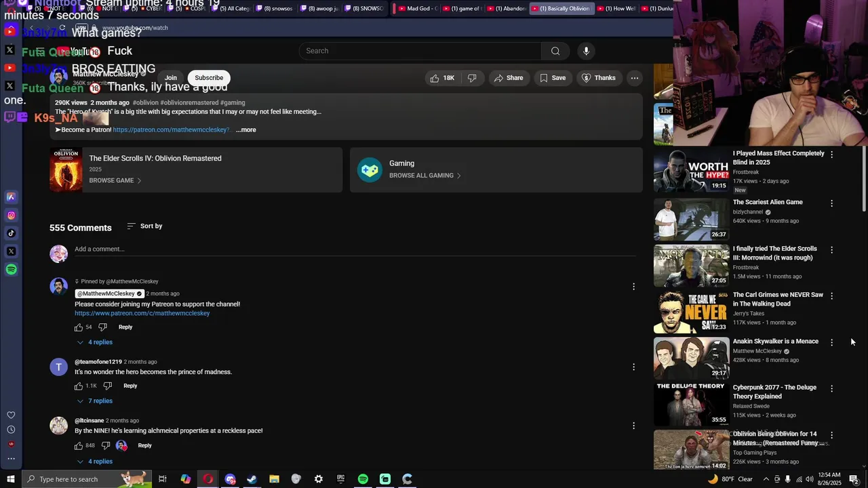Click Browse Game under Oblivion Remastered
Screen dimensions: 868x488
[x=115, y=180]
